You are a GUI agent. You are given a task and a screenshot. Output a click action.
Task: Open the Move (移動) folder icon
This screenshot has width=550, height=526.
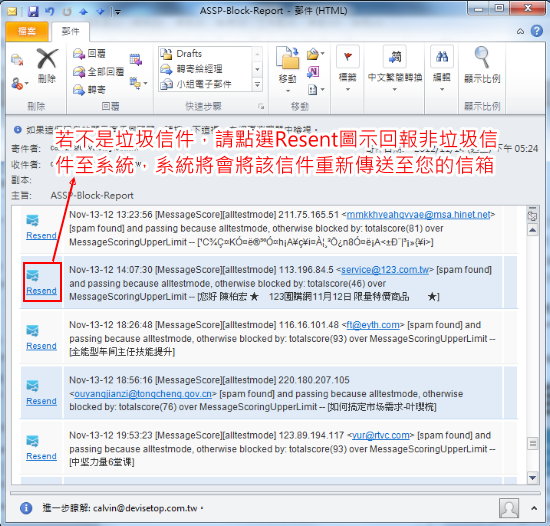[288, 59]
